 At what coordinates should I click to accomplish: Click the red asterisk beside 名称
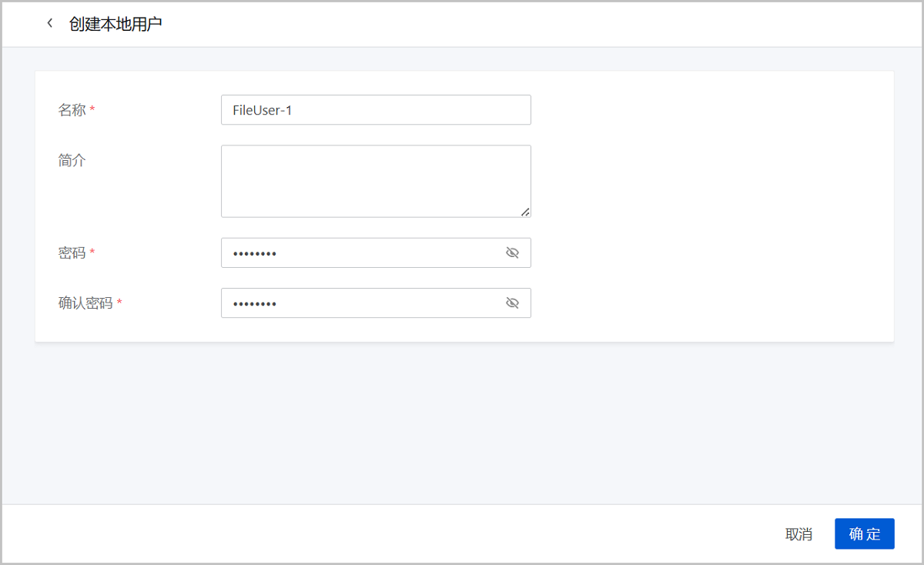point(92,110)
